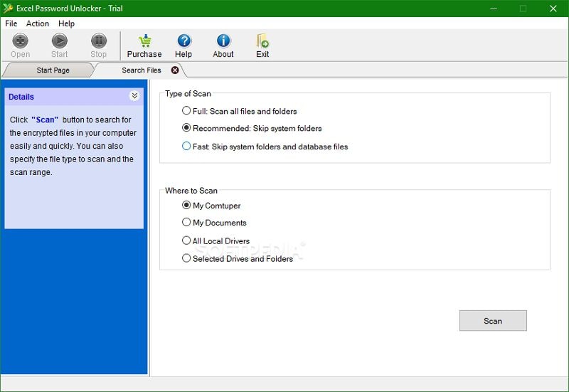569x392 pixels.
Task: Select Recommended: Skip system folders option
Action: pos(252,128)
